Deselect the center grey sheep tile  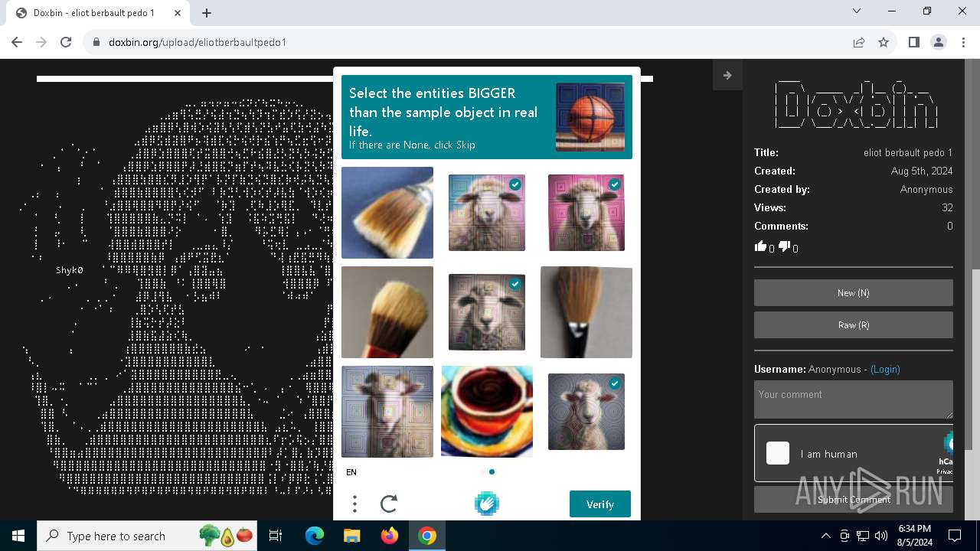pos(487,312)
